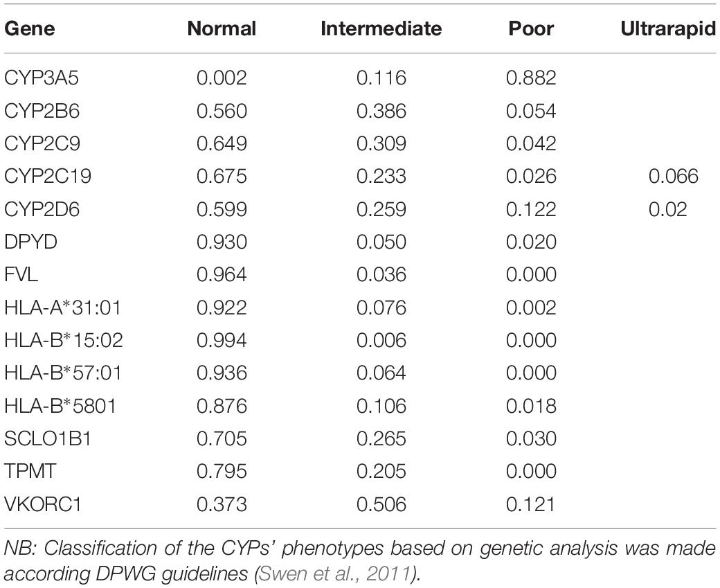Viewport: 720px width, 588px height.
Task: Select the HLA-A*31:01 gene label
Action: [x=63, y=308]
